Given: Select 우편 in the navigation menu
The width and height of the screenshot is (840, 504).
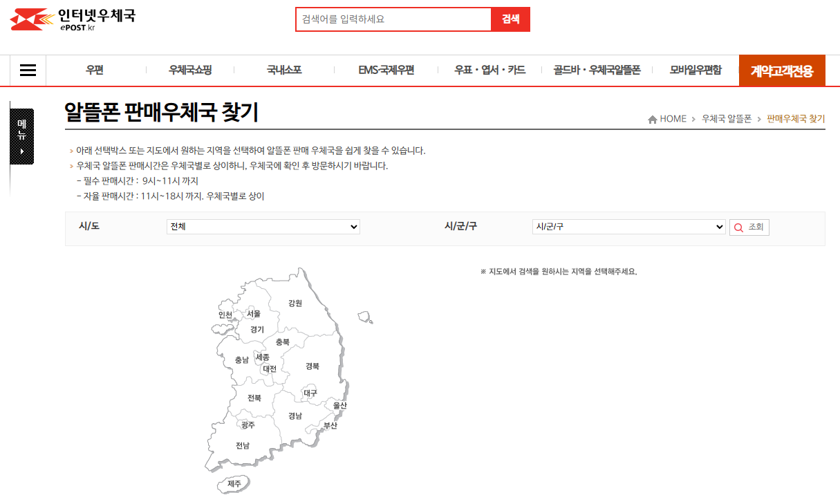Looking at the screenshot, I should [x=94, y=70].
